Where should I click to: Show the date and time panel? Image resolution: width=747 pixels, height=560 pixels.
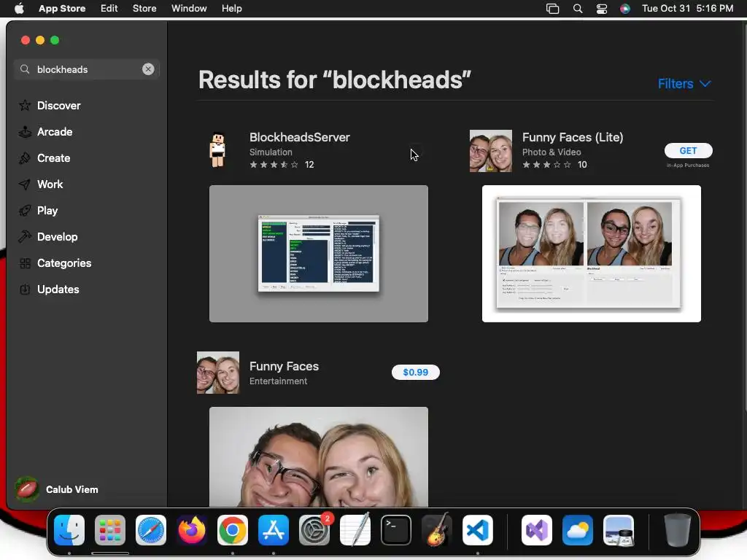(x=687, y=8)
